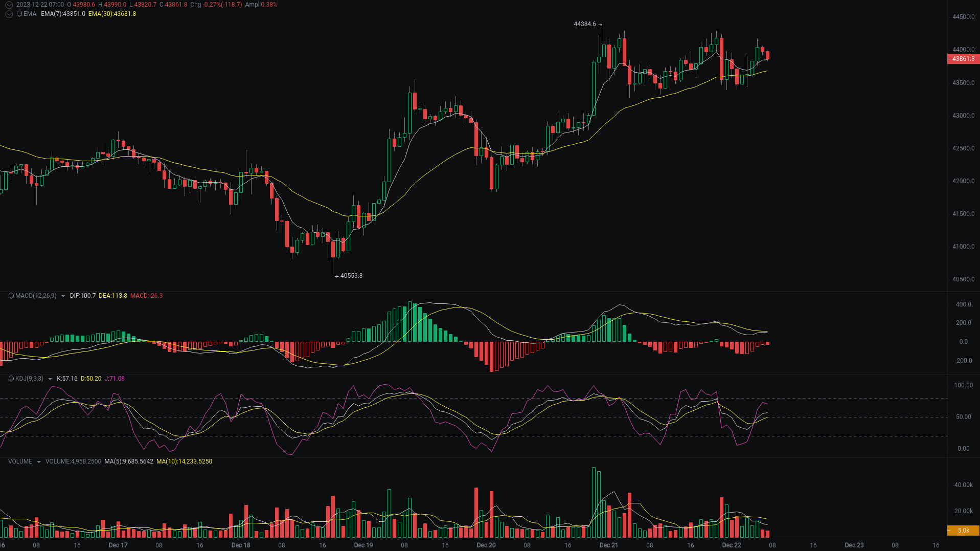Open the MACD(12,26,9) indicator dropdown arrow
Screen dimensions: 980x551
point(63,296)
